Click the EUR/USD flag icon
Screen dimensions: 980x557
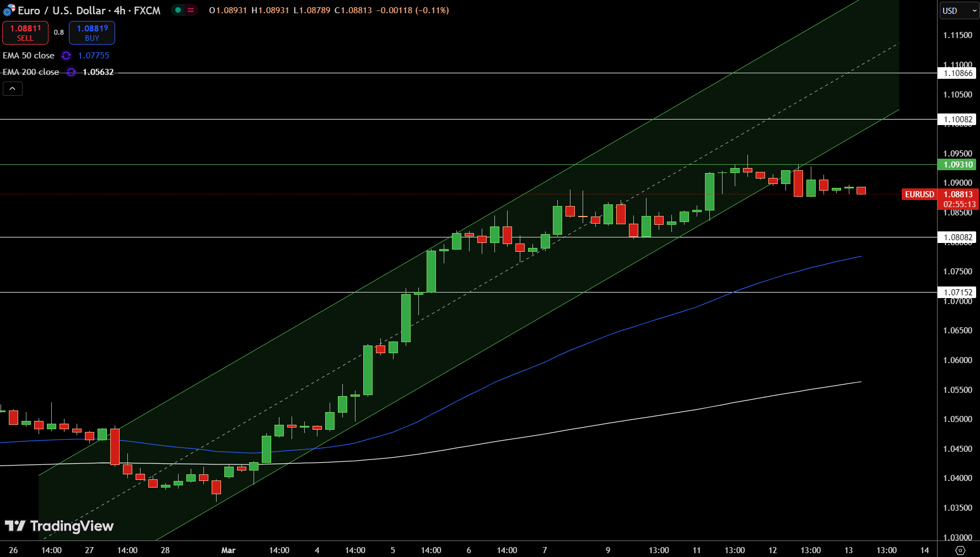click(9, 10)
